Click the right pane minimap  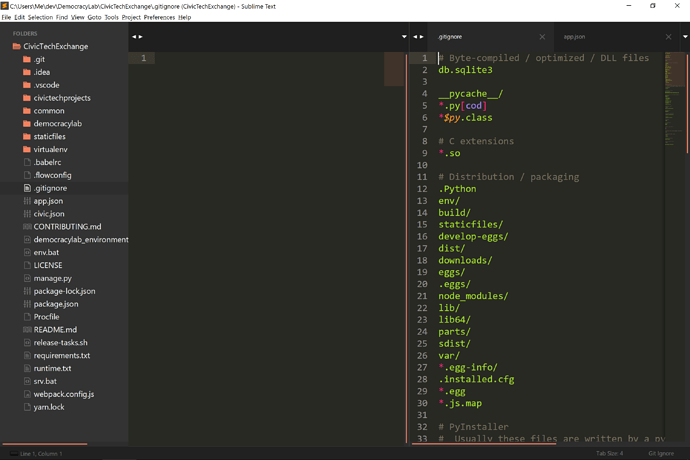point(675,99)
